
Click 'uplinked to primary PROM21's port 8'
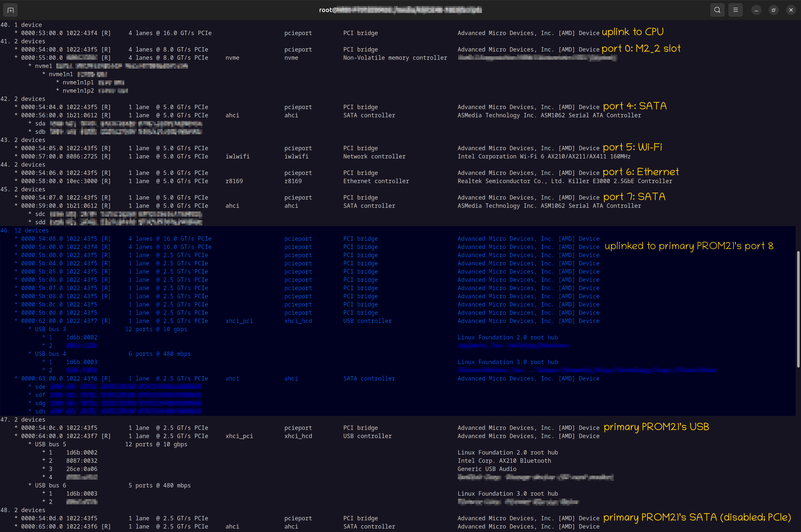click(x=689, y=246)
